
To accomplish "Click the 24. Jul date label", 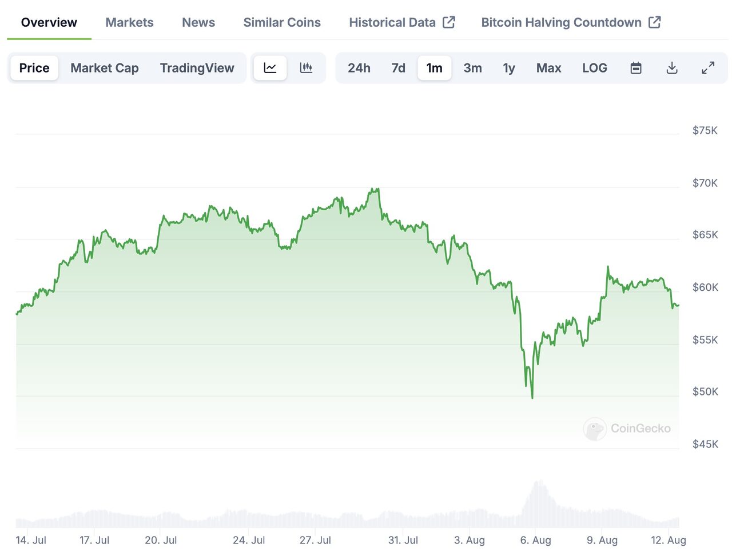I will point(249,540).
